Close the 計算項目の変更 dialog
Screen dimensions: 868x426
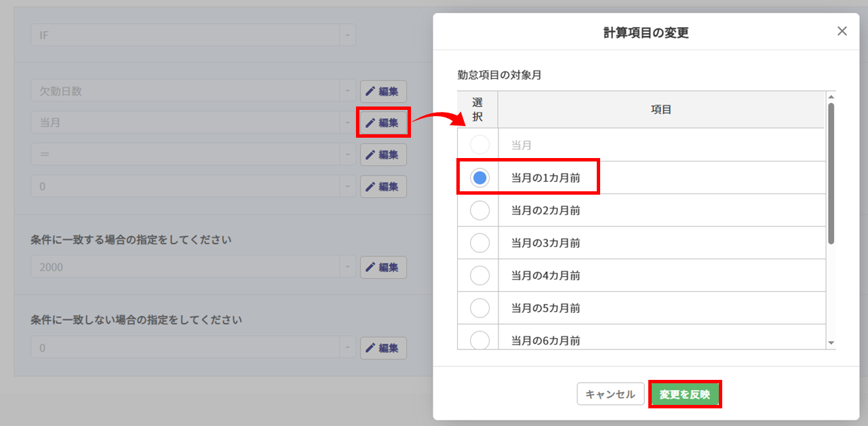(842, 31)
